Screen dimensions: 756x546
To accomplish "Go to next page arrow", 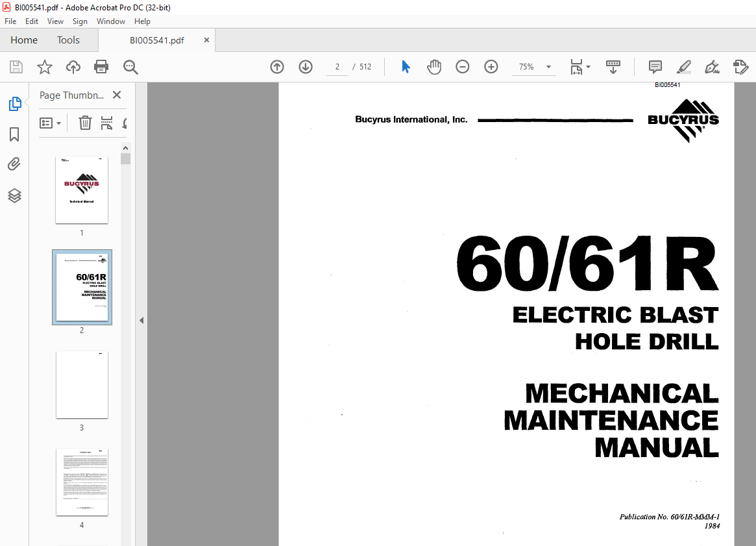I will pos(306,67).
